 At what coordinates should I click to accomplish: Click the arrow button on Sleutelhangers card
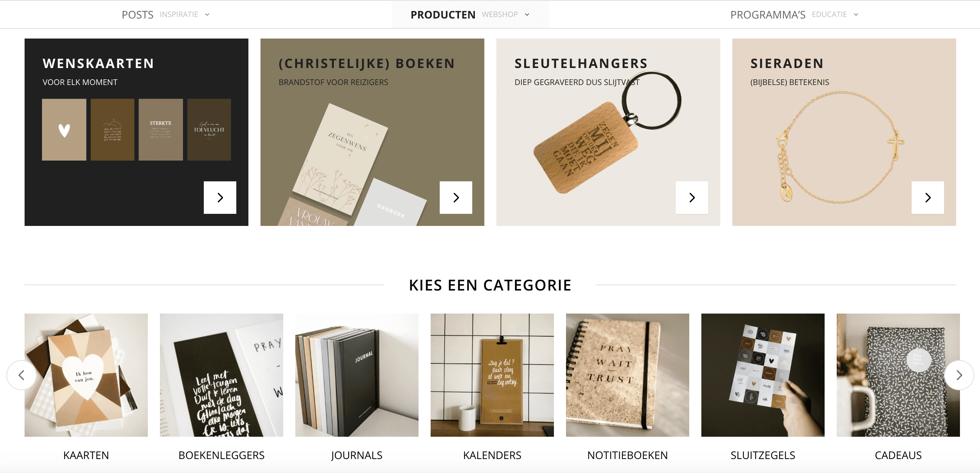[x=692, y=197]
